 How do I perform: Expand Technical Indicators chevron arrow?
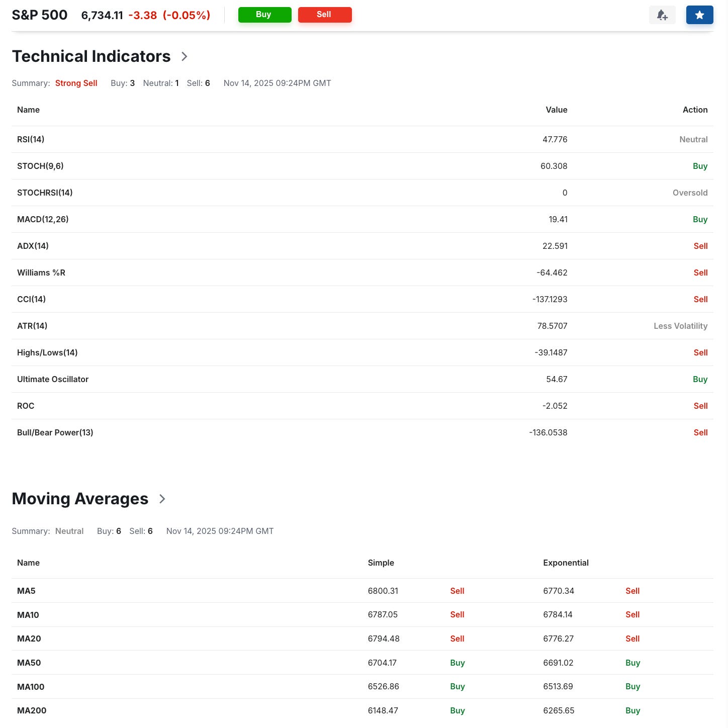click(x=185, y=56)
